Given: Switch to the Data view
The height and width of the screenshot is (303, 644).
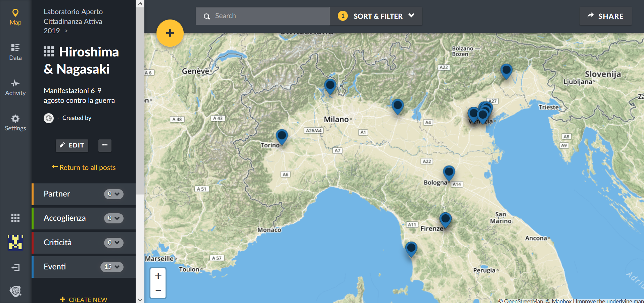Looking at the screenshot, I should click(x=15, y=52).
